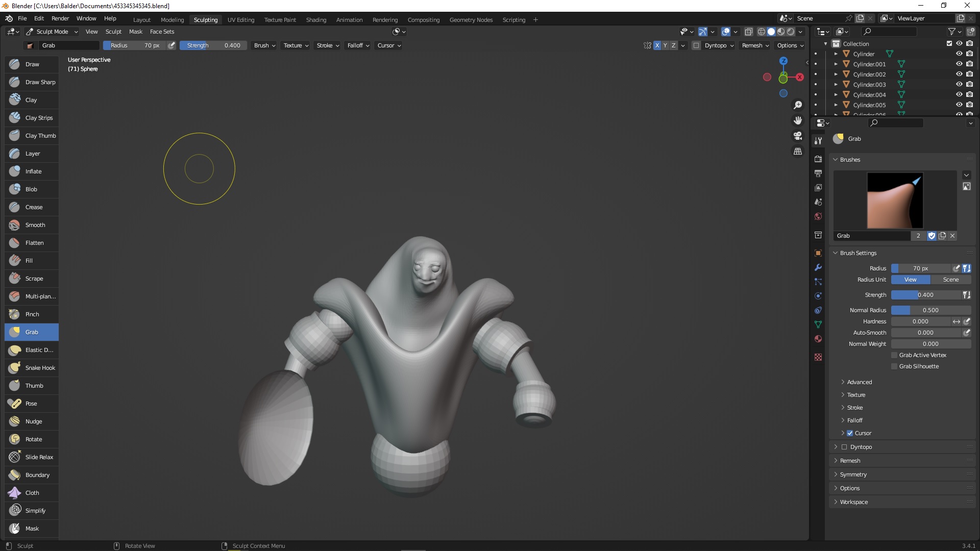
Task: Open the Mask menu button
Action: 135,32
